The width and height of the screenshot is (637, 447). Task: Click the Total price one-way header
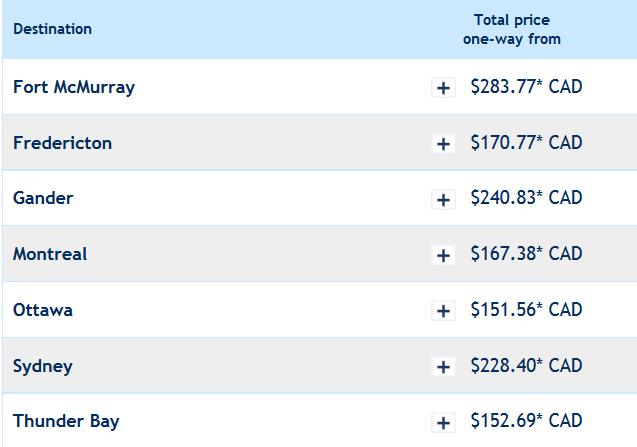pos(512,29)
